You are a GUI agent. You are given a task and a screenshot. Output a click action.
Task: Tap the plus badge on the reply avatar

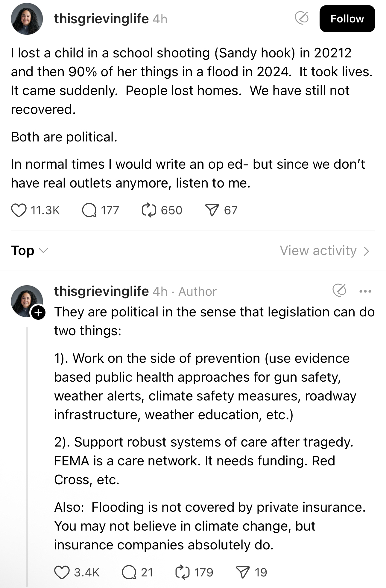(38, 313)
